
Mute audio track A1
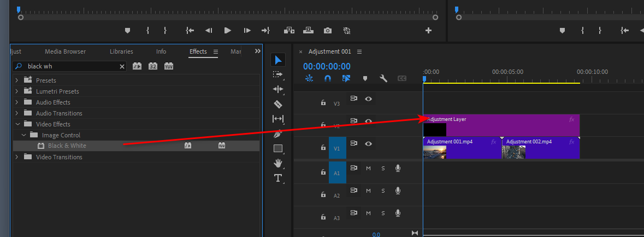(368, 169)
